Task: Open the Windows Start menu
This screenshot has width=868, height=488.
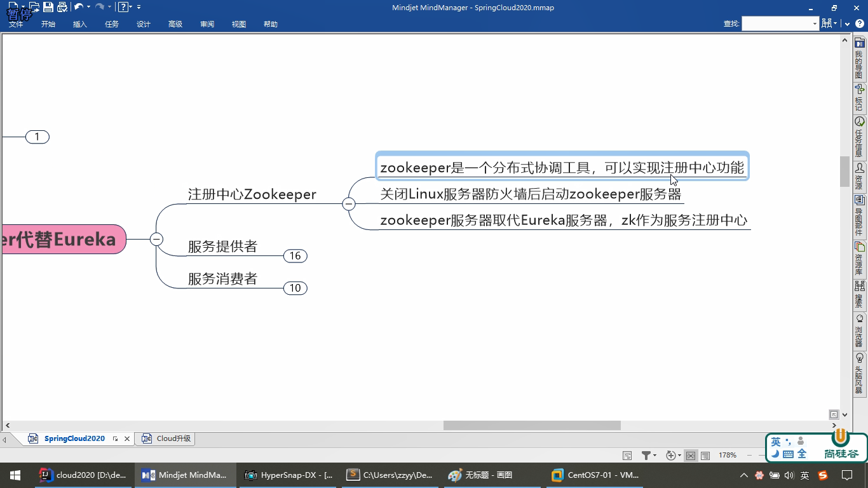Action: point(15,475)
